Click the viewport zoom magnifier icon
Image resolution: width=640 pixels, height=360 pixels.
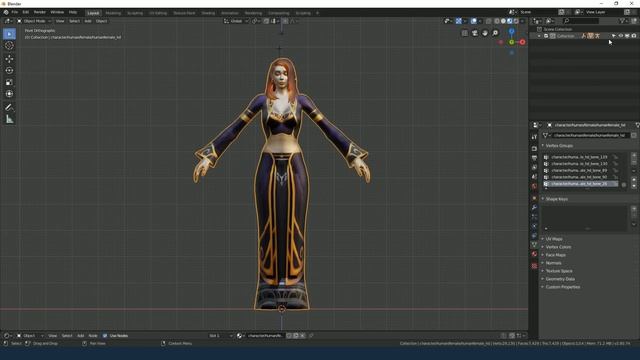point(495,33)
